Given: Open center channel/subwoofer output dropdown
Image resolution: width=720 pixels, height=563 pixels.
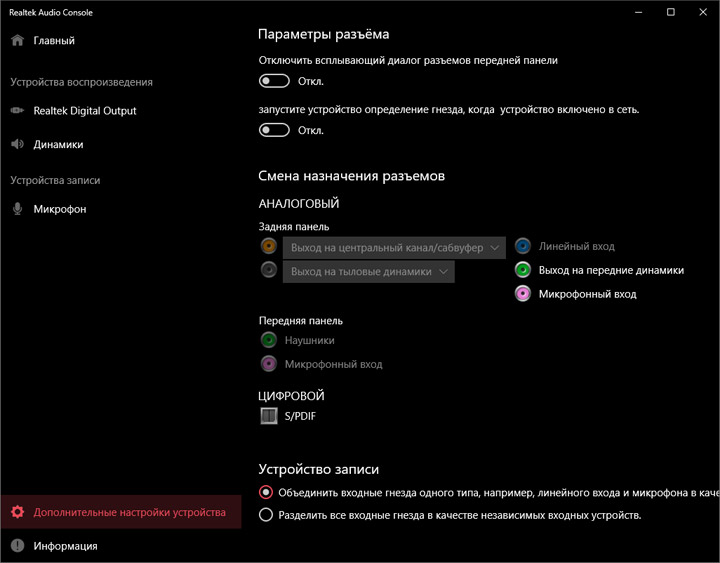Looking at the screenshot, I should [394, 247].
